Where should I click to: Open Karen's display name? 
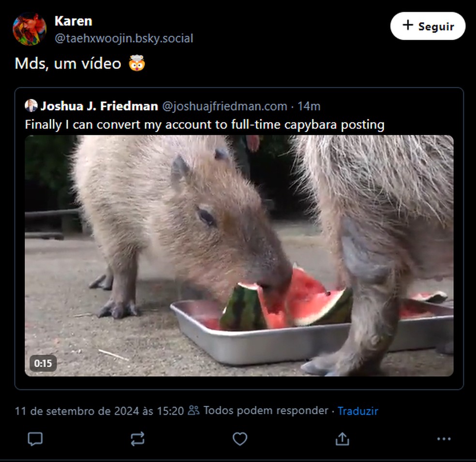pyautogui.click(x=74, y=21)
